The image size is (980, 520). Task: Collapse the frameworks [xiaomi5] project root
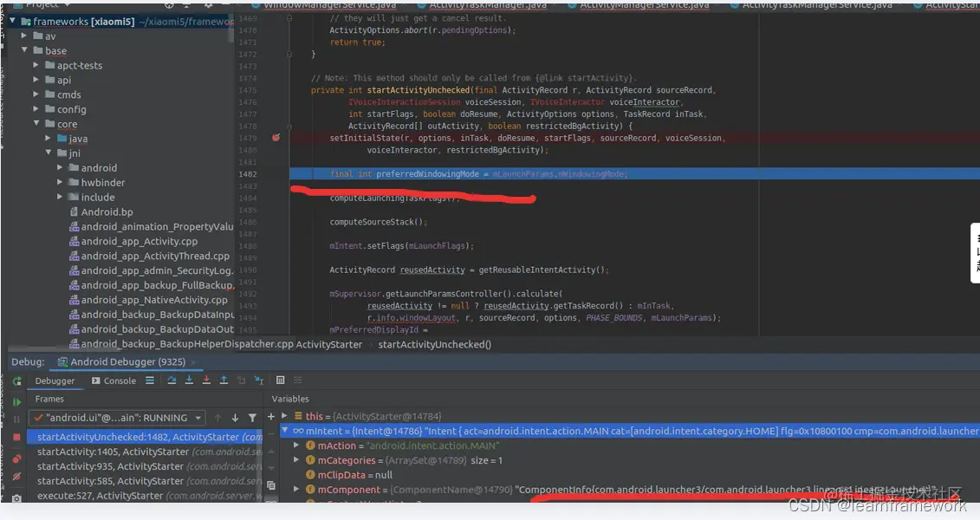tap(12, 22)
